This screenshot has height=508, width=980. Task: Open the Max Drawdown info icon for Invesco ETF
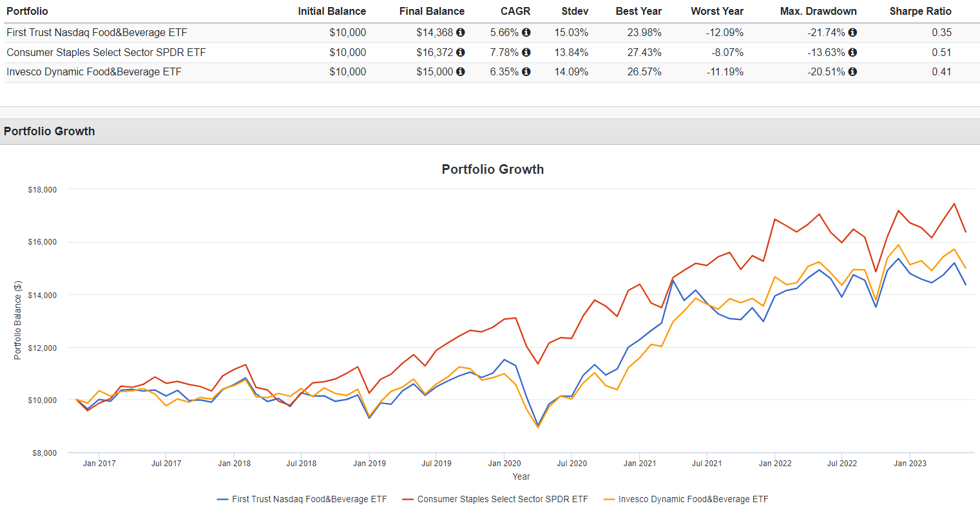tap(852, 71)
